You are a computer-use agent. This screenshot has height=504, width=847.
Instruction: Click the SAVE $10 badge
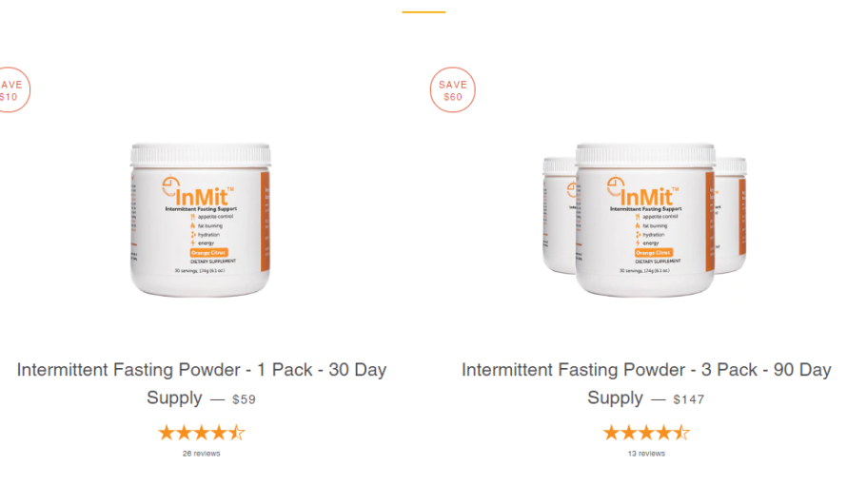(10, 90)
